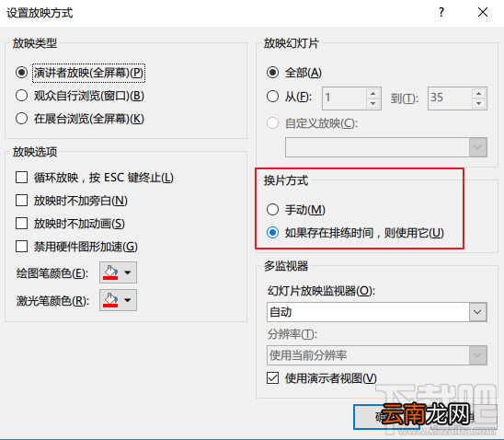Screen dimensions: 504x440
Task: Check 禁用硬件图形加速 option
Action: (x=21, y=247)
